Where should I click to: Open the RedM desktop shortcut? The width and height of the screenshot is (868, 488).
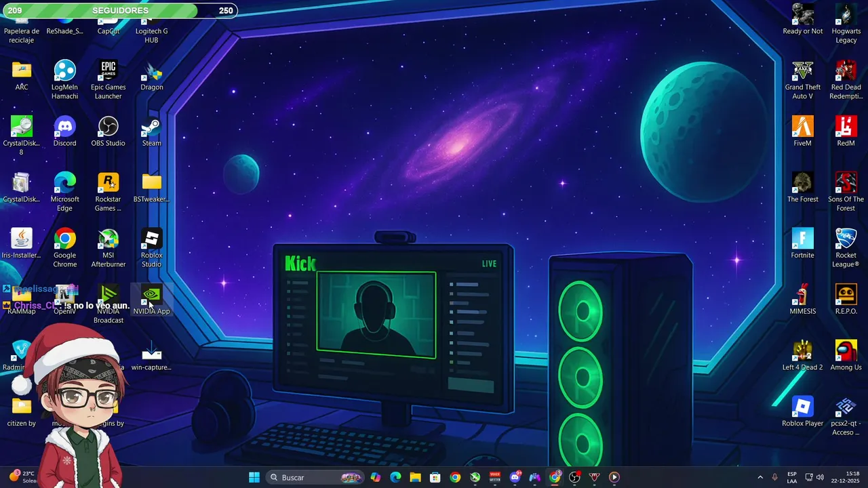pyautogui.click(x=846, y=131)
